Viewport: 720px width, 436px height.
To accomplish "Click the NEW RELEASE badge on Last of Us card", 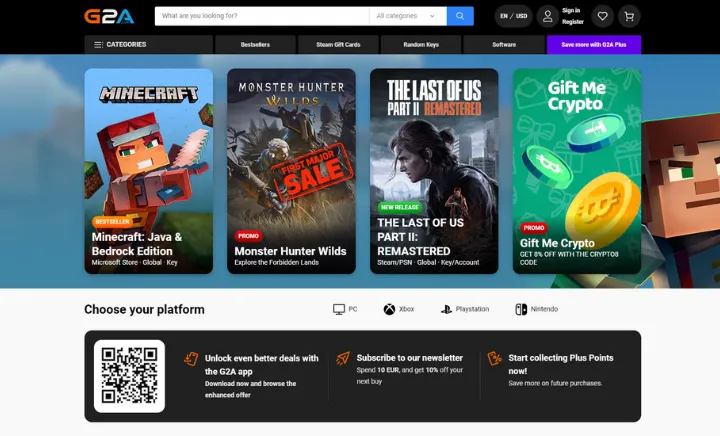I will [x=399, y=207].
